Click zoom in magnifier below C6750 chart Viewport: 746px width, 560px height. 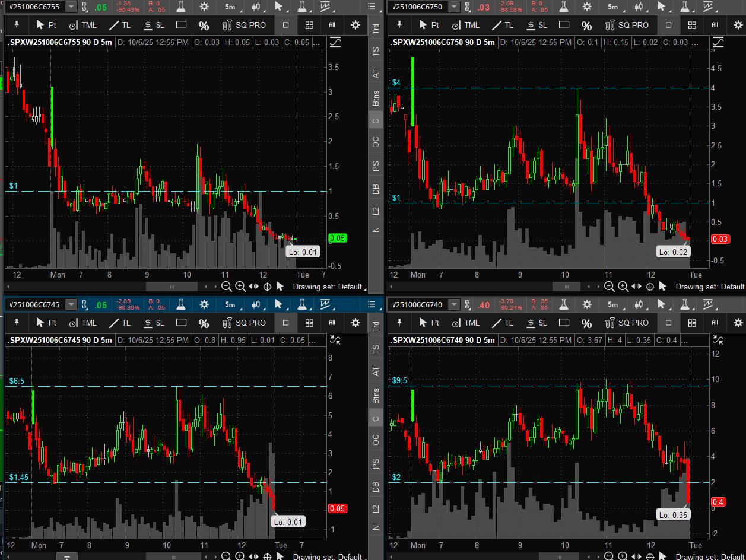pos(623,287)
